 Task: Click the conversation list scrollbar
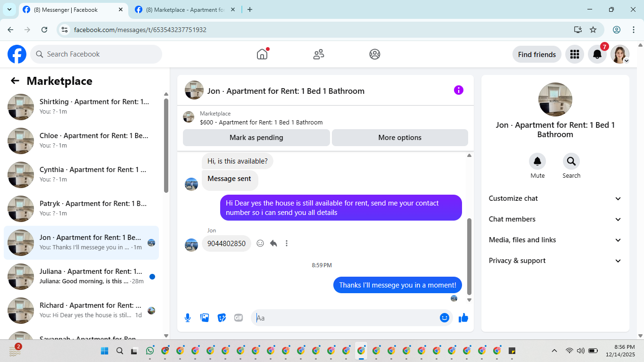click(x=166, y=145)
